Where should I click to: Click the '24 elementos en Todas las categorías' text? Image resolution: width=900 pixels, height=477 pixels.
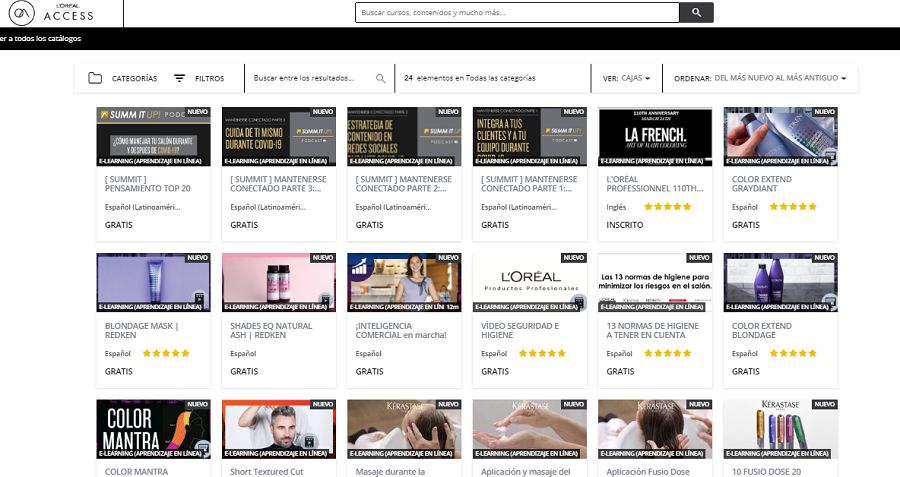(x=470, y=78)
